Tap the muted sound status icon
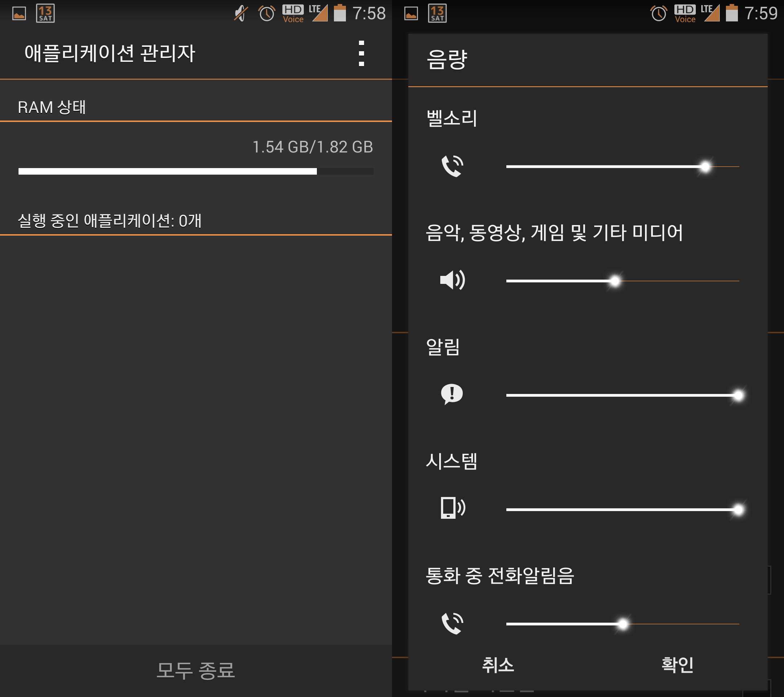Image resolution: width=784 pixels, height=697 pixels. tap(241, 14)
